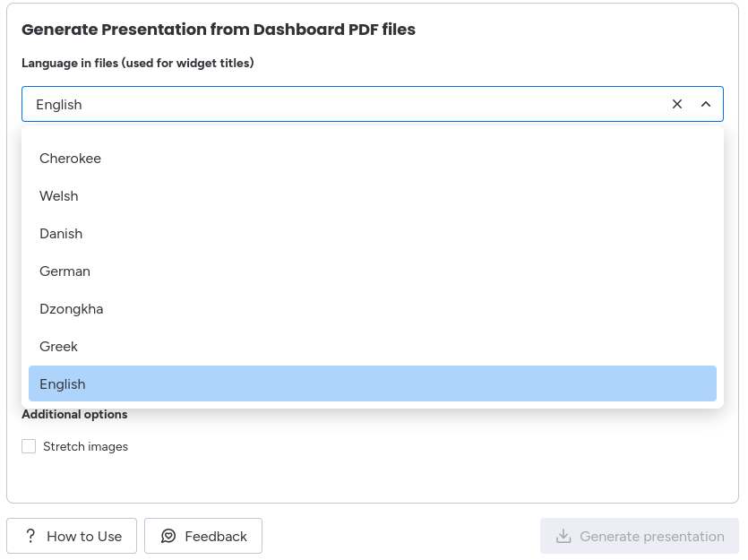748x560 pixels.
Task: Click the Stretch images label text
Action: coord(85,446)
